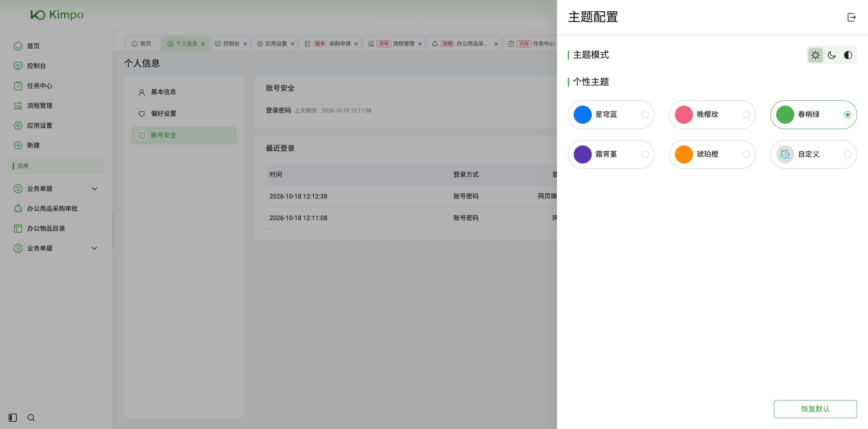This screenshot has width=868, height=429.
Task: Switch to dark mode moon icon
Action: 831,55
